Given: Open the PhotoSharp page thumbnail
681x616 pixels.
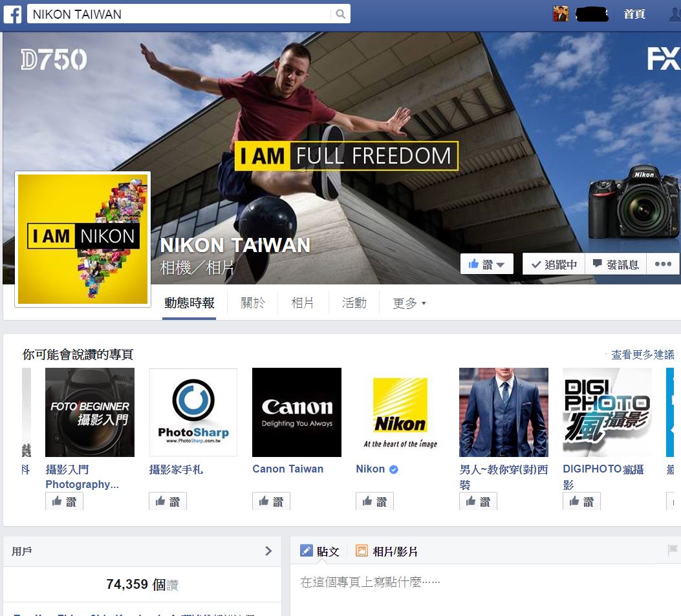Looking at the screenshot, I should click(x=193, y=412).
